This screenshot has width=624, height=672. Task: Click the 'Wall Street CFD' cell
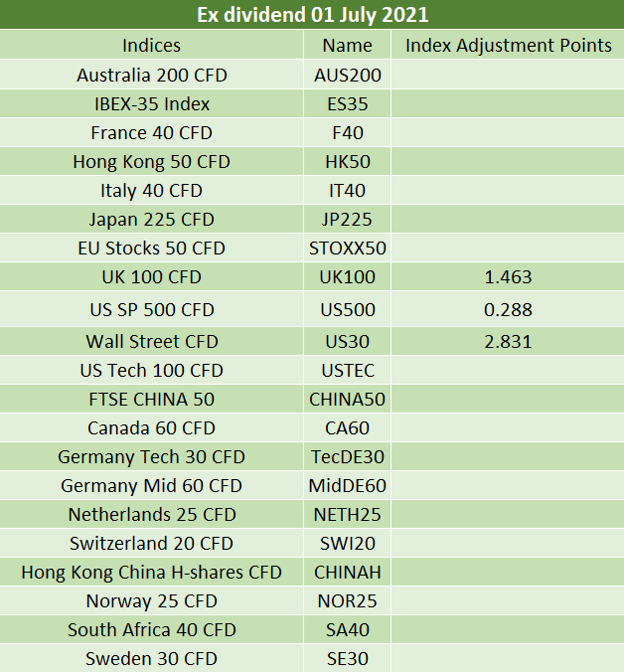pos(152,341)
